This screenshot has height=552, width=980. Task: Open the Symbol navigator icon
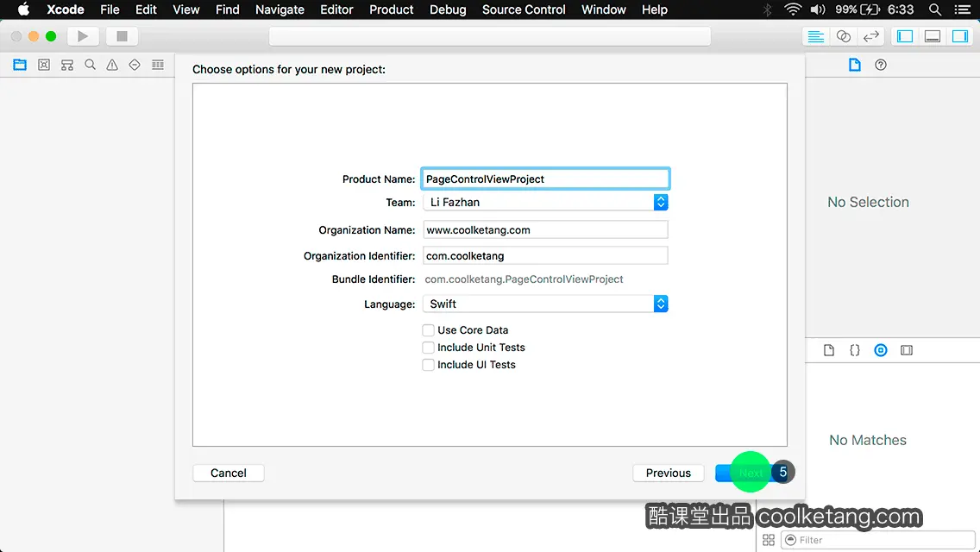point(67,65)
